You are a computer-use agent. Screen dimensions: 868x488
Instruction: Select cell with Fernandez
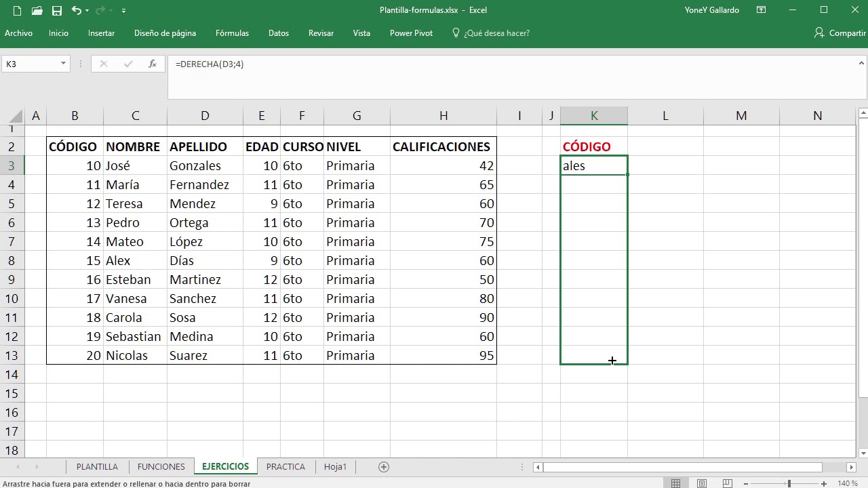pos(205,184)
